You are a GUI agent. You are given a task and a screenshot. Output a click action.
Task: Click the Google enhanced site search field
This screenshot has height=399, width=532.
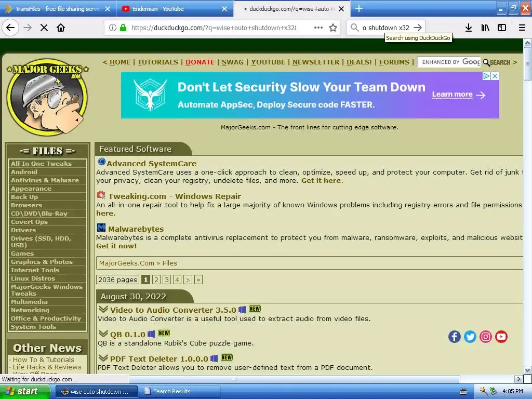(x=449, y=62)
